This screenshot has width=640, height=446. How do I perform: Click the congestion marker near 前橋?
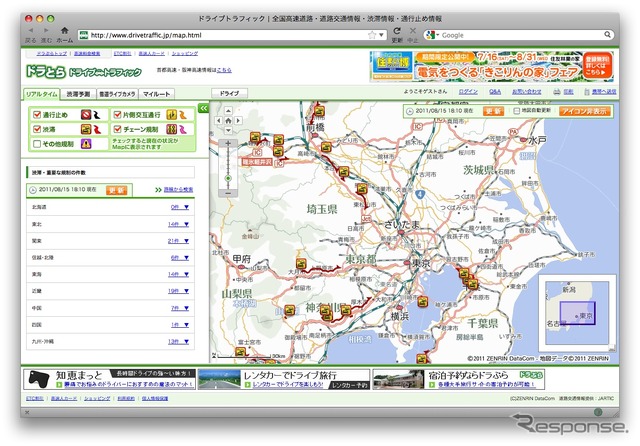coord(320,111)
